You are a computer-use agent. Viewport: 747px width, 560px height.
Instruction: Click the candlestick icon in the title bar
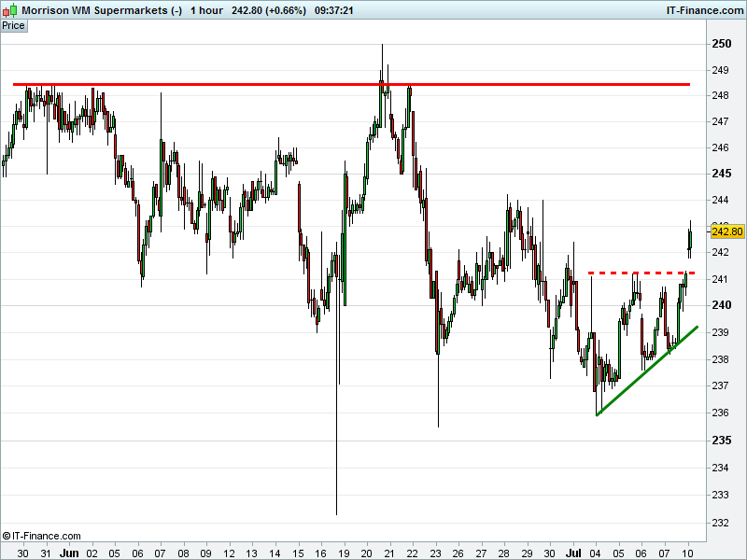tap(9, 9)
